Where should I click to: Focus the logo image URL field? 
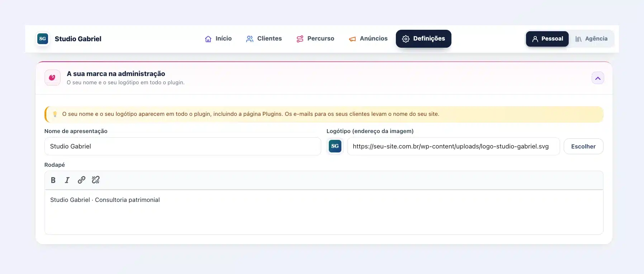453,146
